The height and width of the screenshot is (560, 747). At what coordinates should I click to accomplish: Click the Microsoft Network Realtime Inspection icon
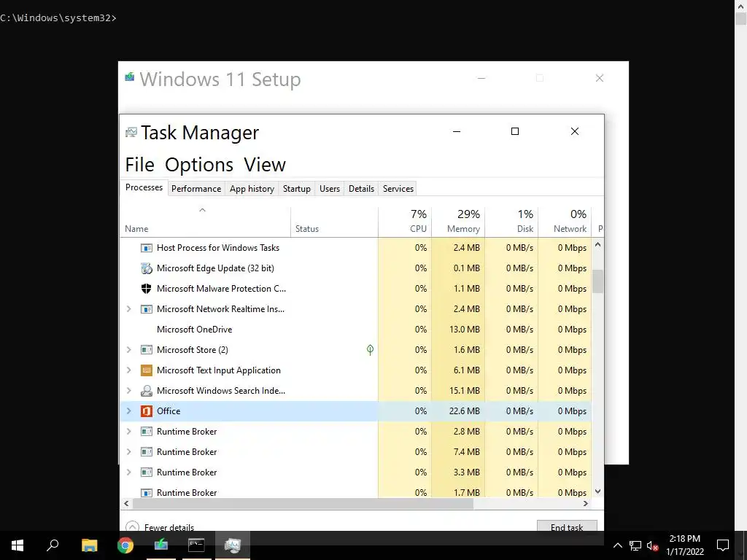click(146, 309)
